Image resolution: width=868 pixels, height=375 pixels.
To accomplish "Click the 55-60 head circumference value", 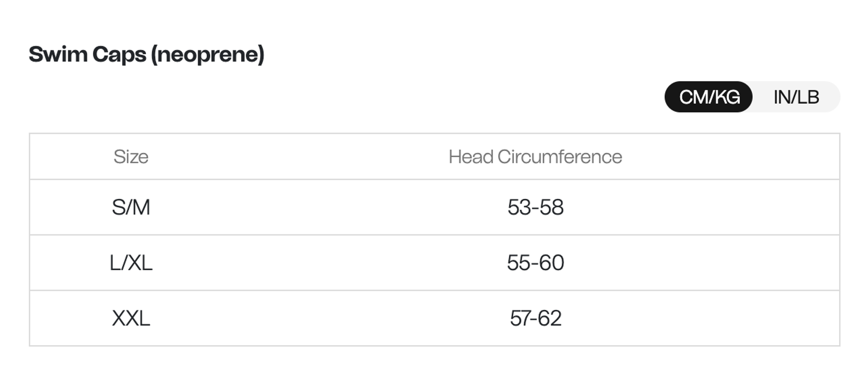I will coord(535,263).
